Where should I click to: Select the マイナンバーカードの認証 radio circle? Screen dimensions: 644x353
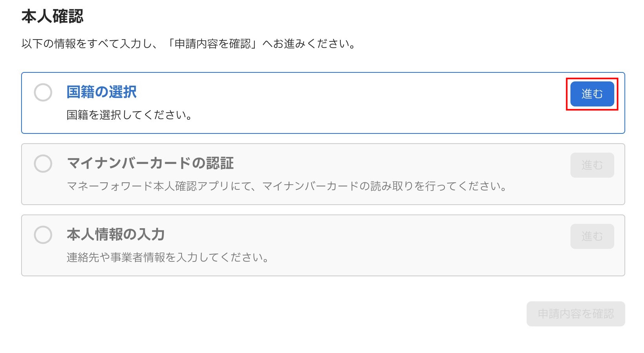click(x=43, y=164)
